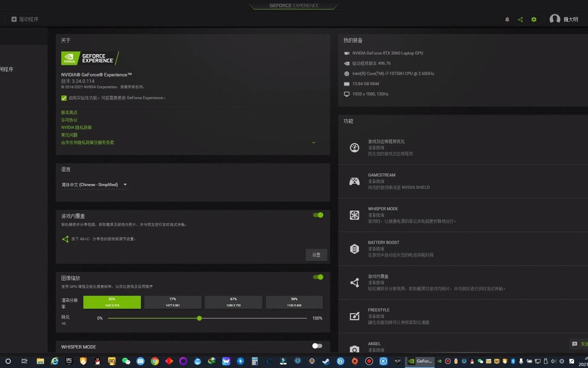Expand the 合作伙伴隐私政策 chevron
Screen dimensions: 588x368
click(x=314, y=143)
